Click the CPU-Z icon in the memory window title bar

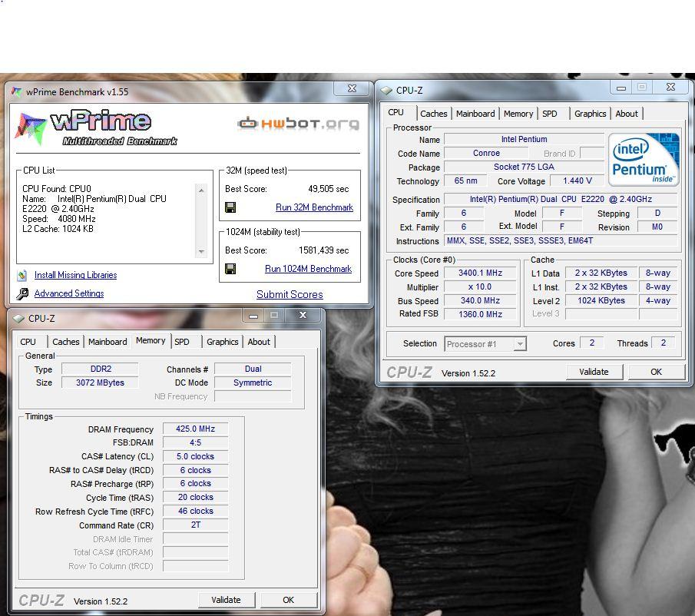tap(18, 319)
